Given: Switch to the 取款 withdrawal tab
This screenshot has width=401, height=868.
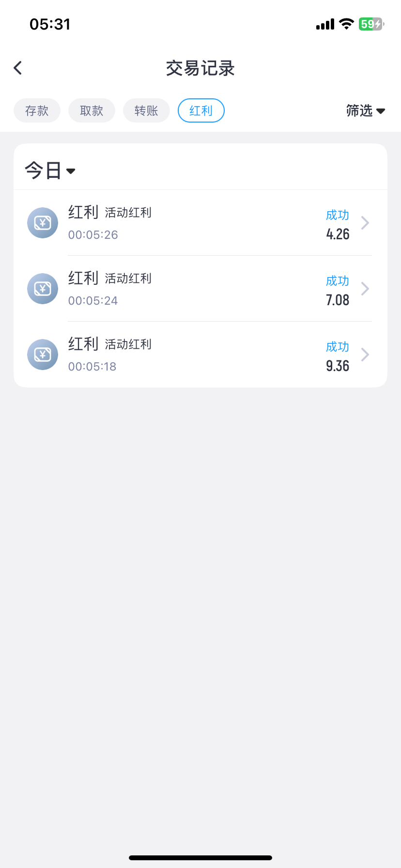Looking at the screenshot, I should [x=92, y=111].
